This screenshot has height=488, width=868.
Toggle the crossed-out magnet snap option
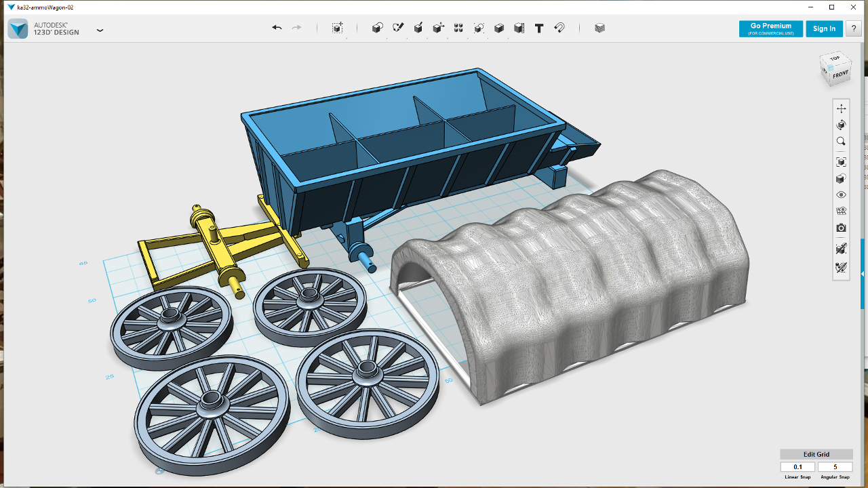841,268
